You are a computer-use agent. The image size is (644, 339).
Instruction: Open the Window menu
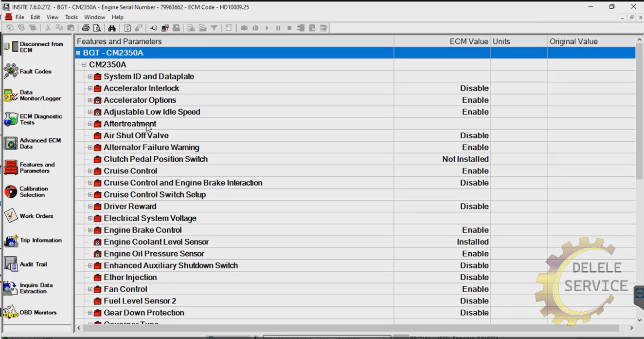tap(95, 17)
